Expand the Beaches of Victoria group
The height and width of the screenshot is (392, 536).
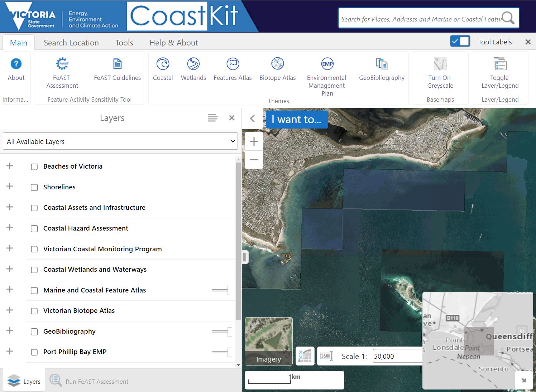click(10, 166)
